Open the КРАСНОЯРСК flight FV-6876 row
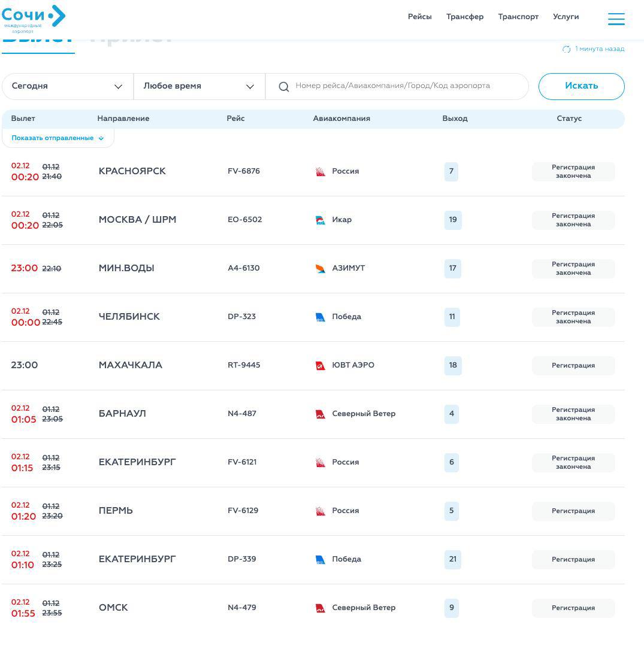The width and height of the screenshot is (644, 649). 132,172
